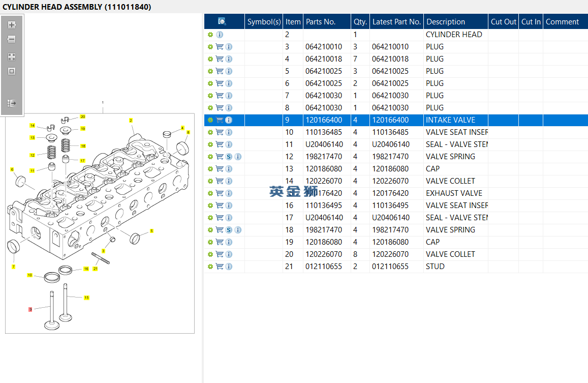Click gear icon for item 8 PLUG
This screenshot has width=588, height=383.
click(x=210, y=108)
